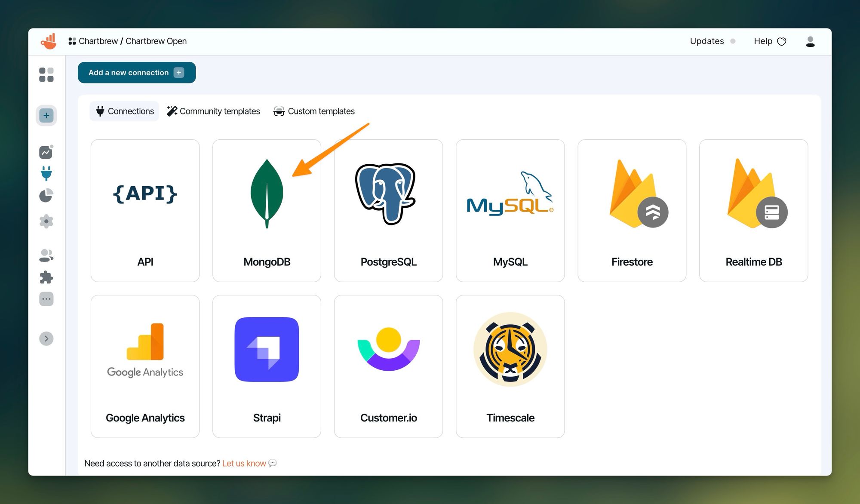The image size is (860, 504).
Task: Expand the sidebar with chevron arrow
Action: 46,339
